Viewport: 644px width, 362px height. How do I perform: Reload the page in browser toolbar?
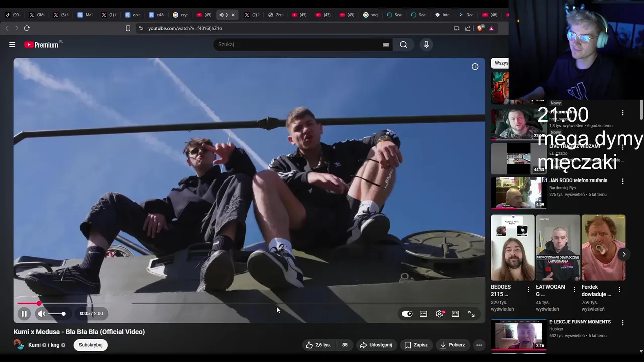pyautogui.click(x=27, y=28)
